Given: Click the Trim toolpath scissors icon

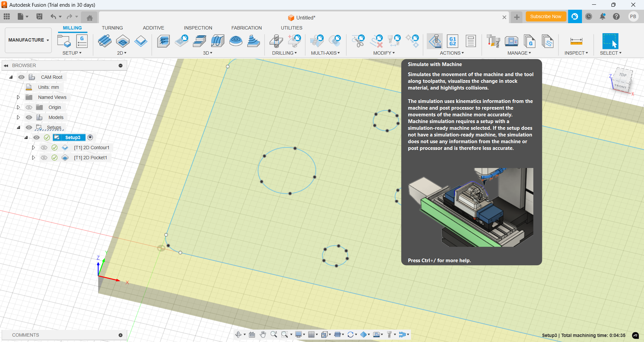Looking at the screenshot, I should coord(358,41).
